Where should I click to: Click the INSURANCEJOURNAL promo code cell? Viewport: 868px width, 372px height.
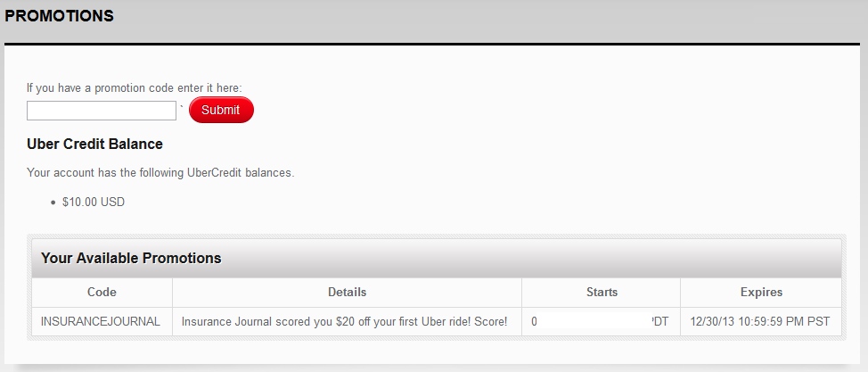(x=101, y=321)
